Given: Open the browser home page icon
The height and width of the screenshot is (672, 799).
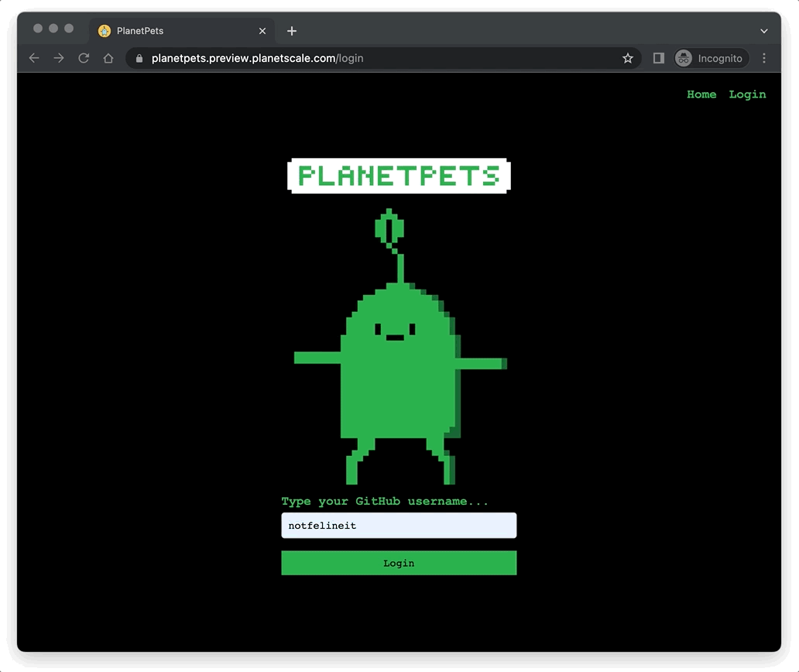Looking at the screenshot, I should (x=108, y=58).
